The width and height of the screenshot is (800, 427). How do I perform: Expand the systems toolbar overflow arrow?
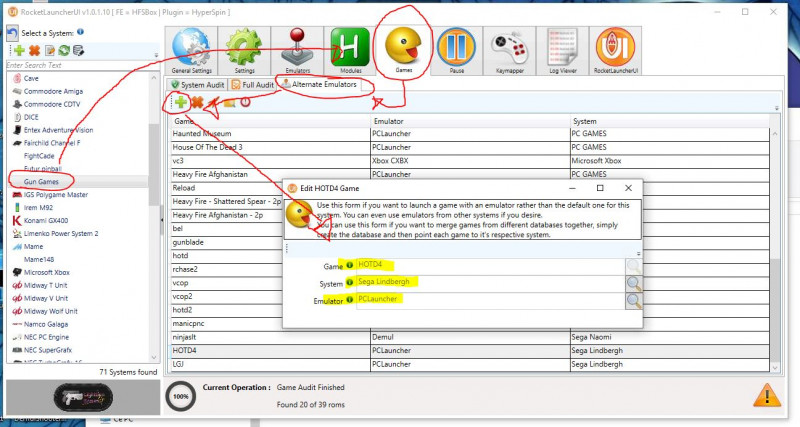(x=156, y=55)
